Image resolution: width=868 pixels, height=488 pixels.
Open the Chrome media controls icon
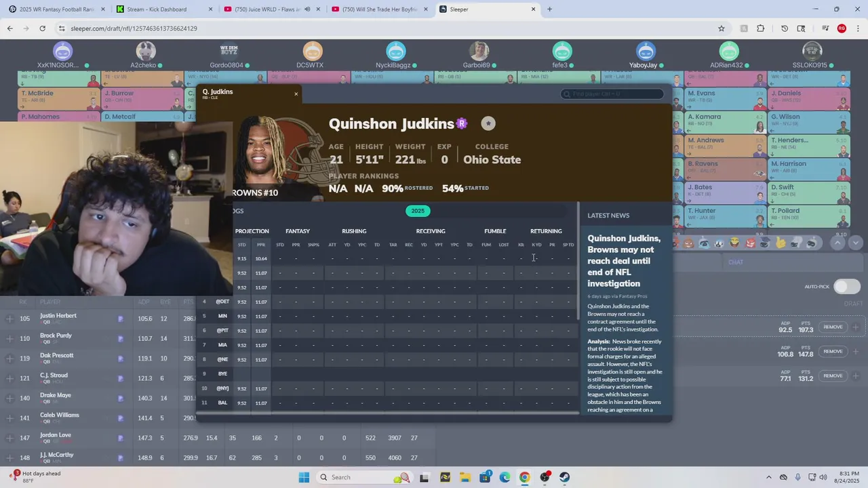click(x=825, y=28)
